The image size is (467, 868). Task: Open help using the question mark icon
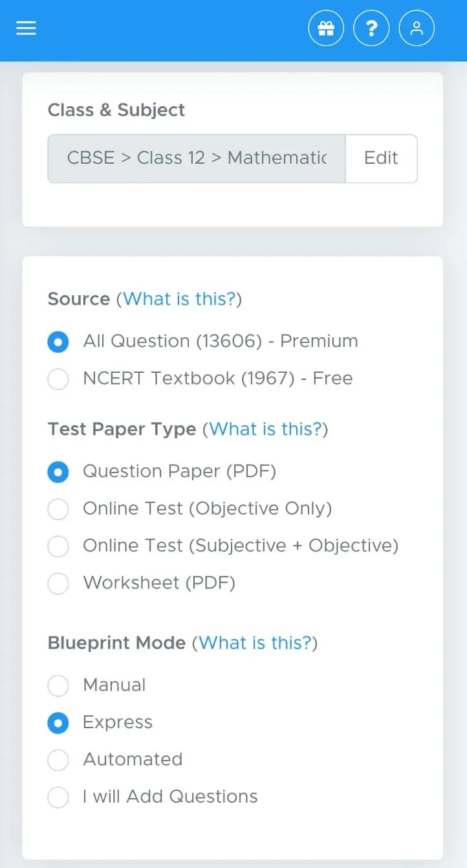click(x=371, y=28)
